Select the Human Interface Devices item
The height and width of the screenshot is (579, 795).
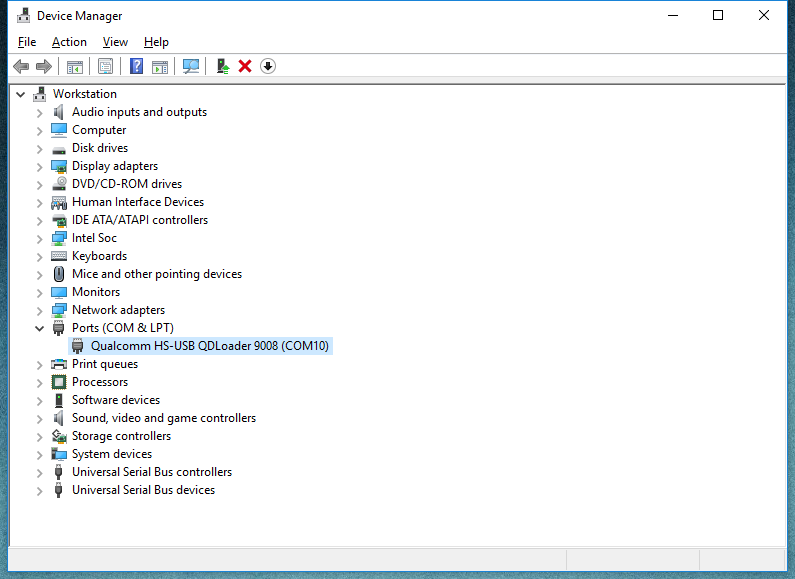[x=137, y=202]
